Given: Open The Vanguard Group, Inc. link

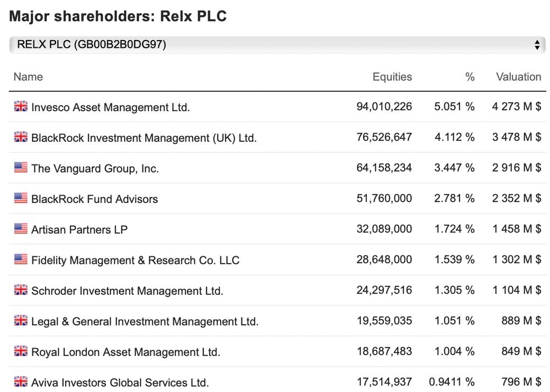Looking at the screenshot, I should point(95,168).
